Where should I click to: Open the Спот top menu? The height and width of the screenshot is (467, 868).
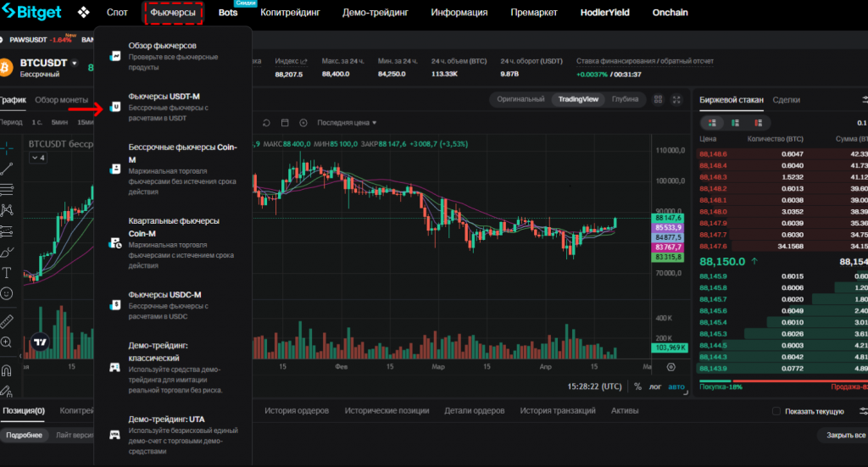coord(117,12)
